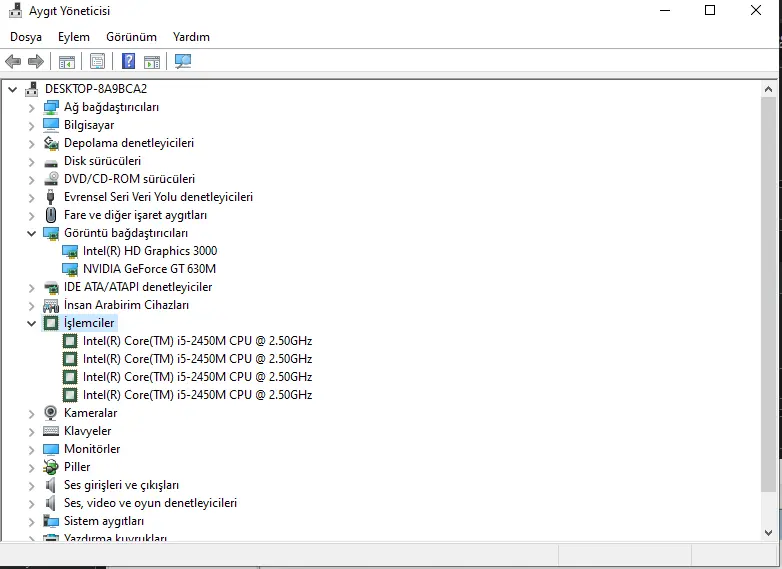Click the scrollbar up arrow
This screenshot has height=569, width=782.
click(769, 90)
